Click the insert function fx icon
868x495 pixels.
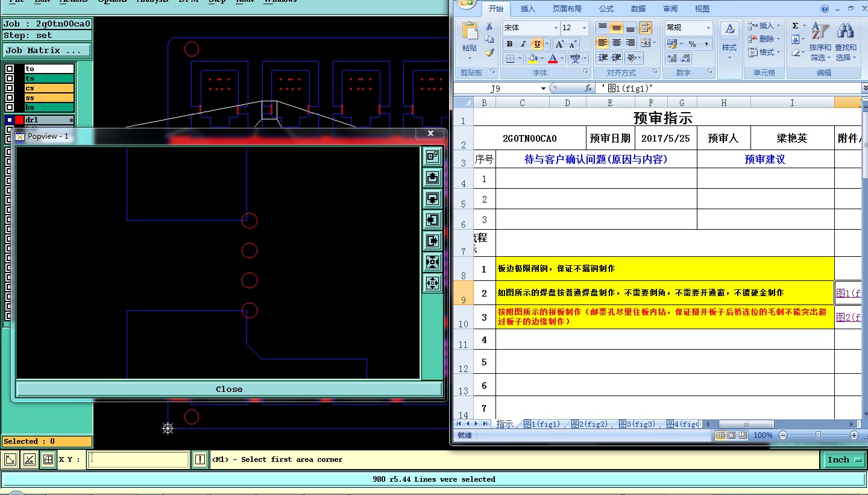pos(588,89)
